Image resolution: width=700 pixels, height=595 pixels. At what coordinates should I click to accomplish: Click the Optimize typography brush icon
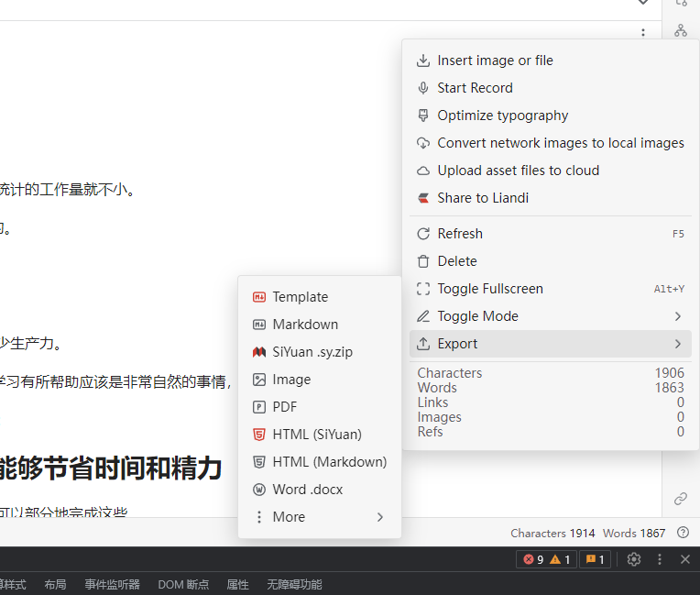pos(423,116)
